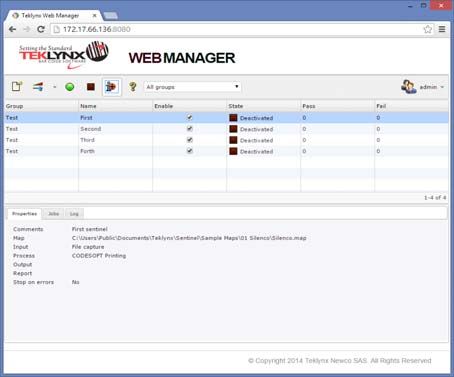
Task: Go forward with browser forward arrow
Action: point(27,29)
